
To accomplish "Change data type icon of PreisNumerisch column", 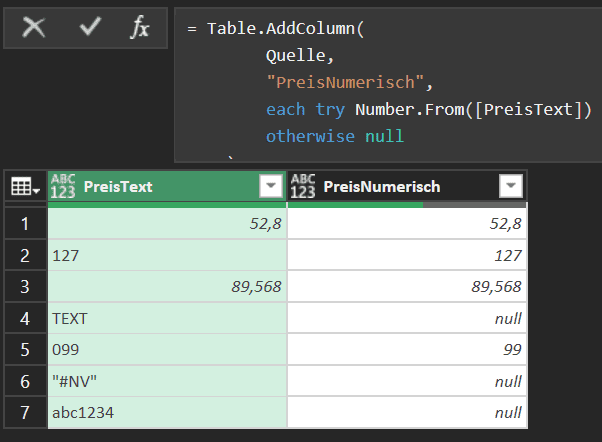I will click(303, 187).
